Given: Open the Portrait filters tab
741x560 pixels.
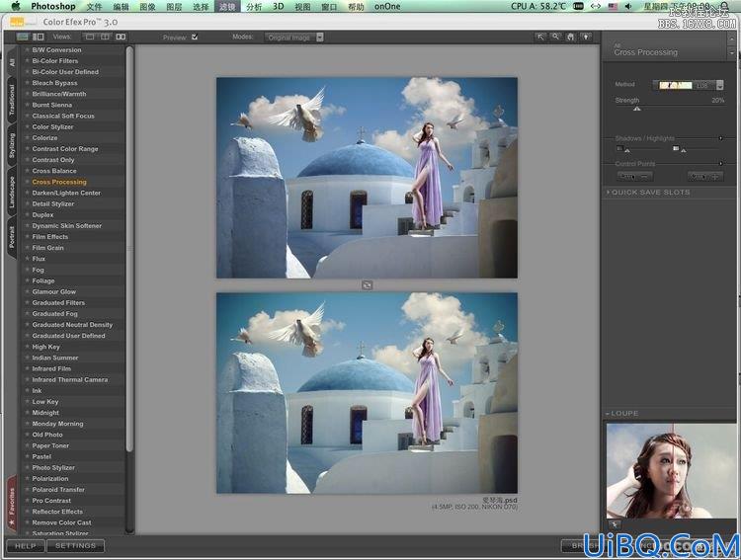Looking at the screenshot, I should (12, 237).
